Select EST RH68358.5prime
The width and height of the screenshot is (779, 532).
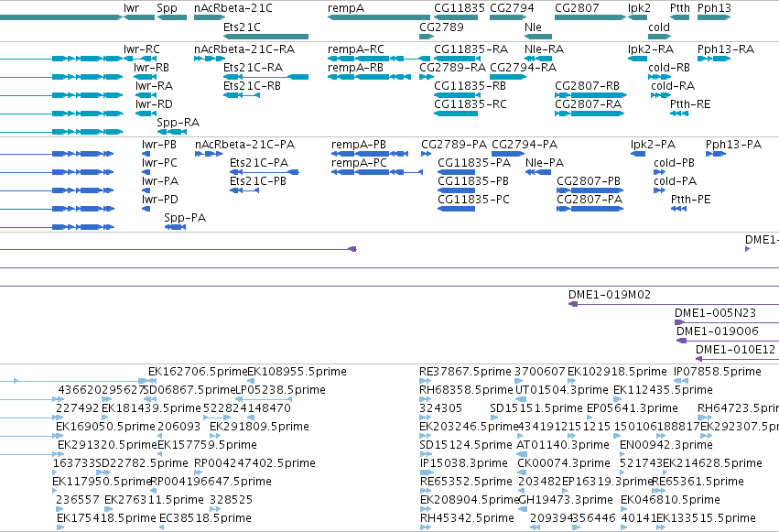coord(466,390)
